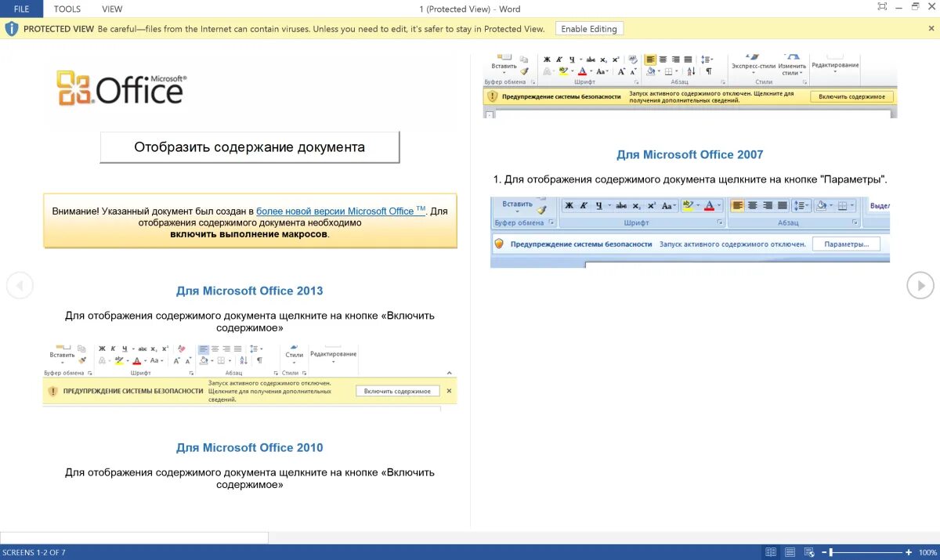Click the zoom slider handle
The image size is (940, 560).
click(x=831, y=552)
